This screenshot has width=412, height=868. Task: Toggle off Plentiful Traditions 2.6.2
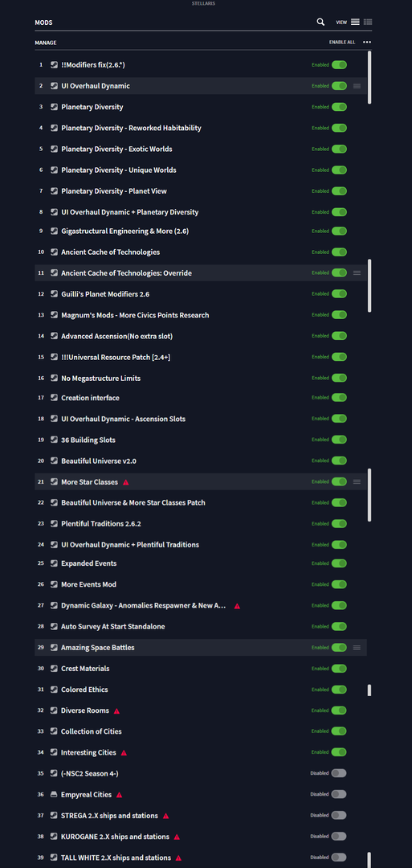pos(339,524)
